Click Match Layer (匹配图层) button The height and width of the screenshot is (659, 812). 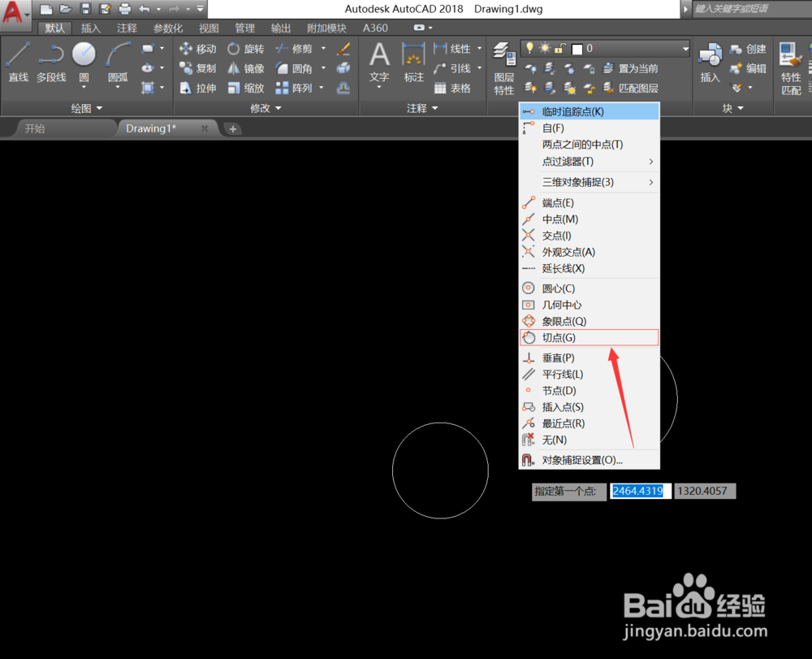coord(631,88)
